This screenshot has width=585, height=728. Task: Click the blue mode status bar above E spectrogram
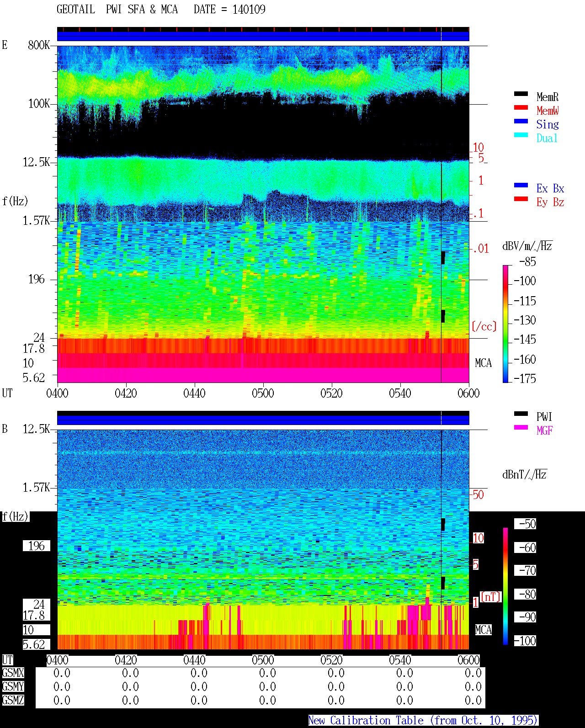[263, 36]
